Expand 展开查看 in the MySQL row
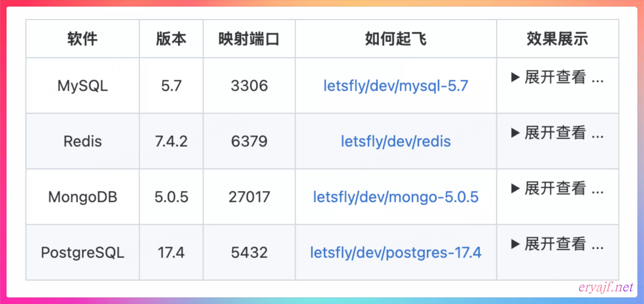 click(x=557, y=77)
